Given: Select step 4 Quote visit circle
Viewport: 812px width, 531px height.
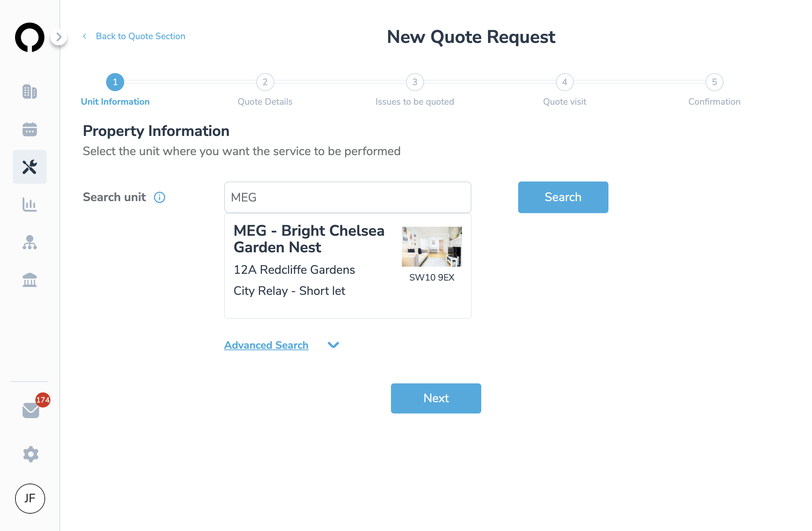Looking at the screenshot, I should [565, 82].
